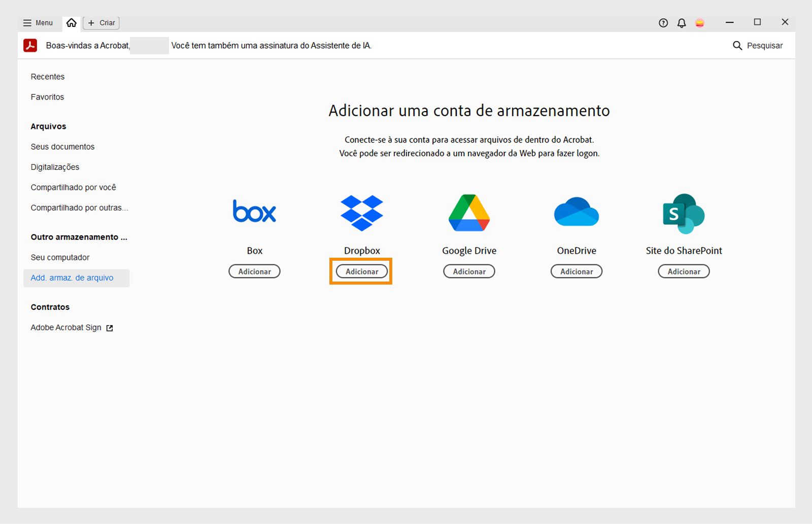Image resolution: width=812 pixels, height=524 pixels.
Task: Open Add. armaz. de arquivo section
Action: click(72, 277)
